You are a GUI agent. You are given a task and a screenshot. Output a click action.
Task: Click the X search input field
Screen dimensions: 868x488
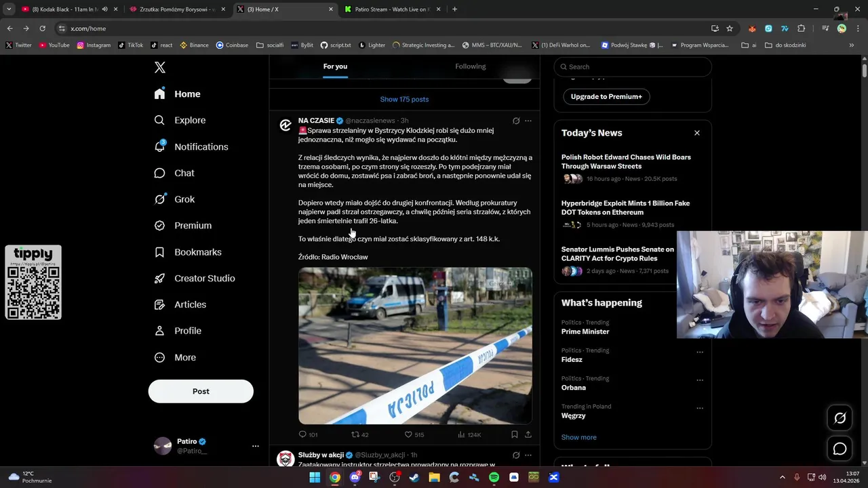[x=633, y=66]
